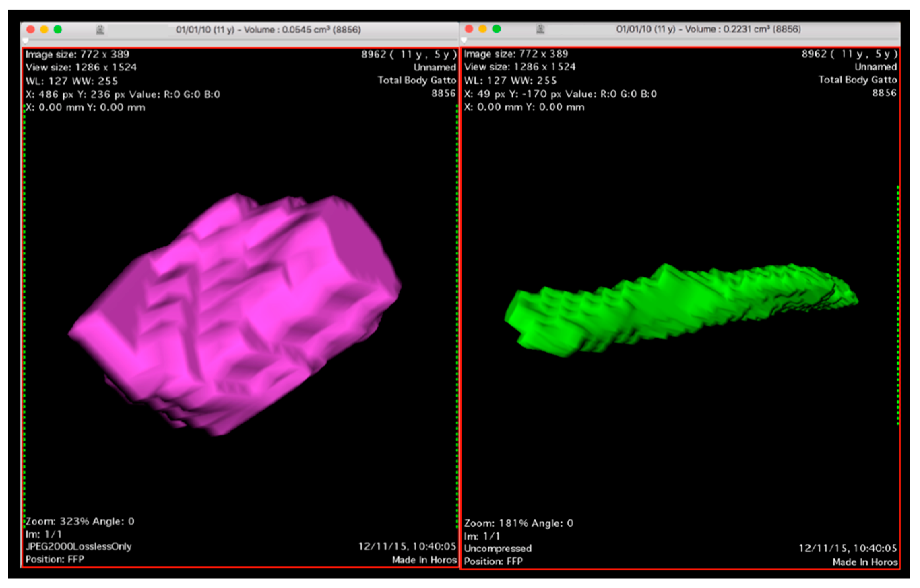
Task: Click the 'JPEG2000LosslessOnly' compression label
Action: [x=79, y=547]
